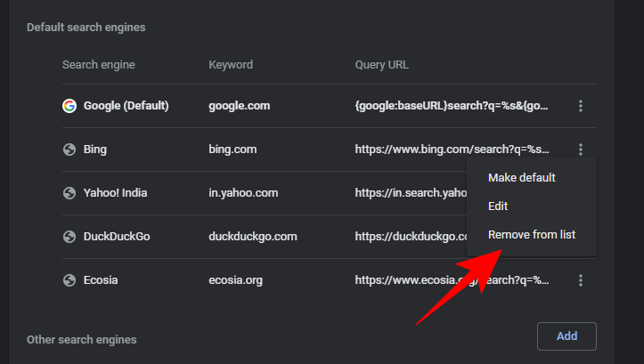Click the globe icon beside Ecosia
This screenshot has height=364, width=644.
click(x=69, y=280)
